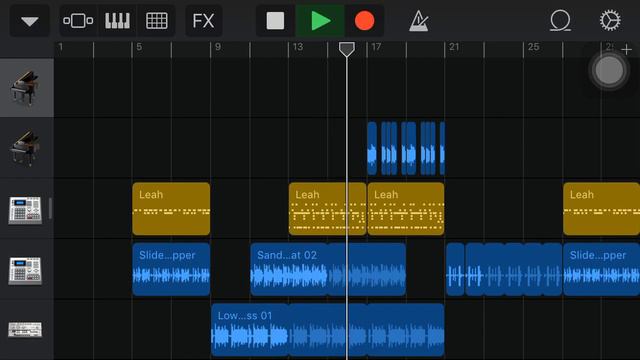Screen dimensions: 640x360
Task: Open the keyboard instrument view
Action: (118, 21)
